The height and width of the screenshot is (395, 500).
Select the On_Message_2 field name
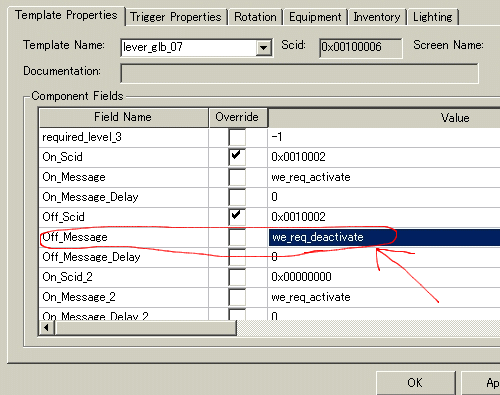[x=79, y=297]
